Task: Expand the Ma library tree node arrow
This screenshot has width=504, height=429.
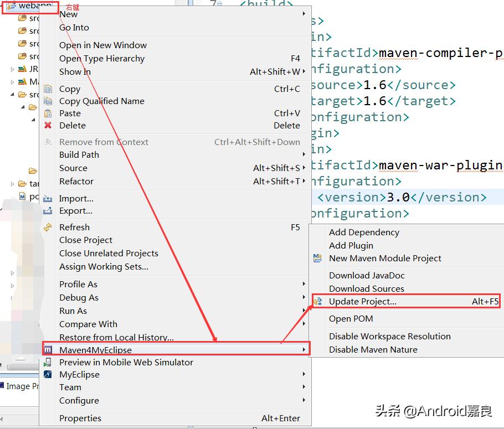Action: tap(12, 82)
